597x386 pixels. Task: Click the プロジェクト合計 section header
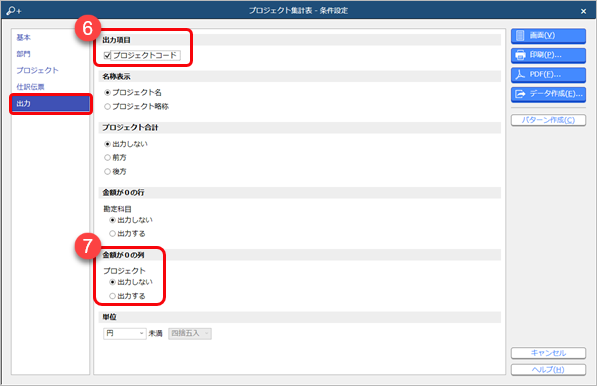pos(130,128)
